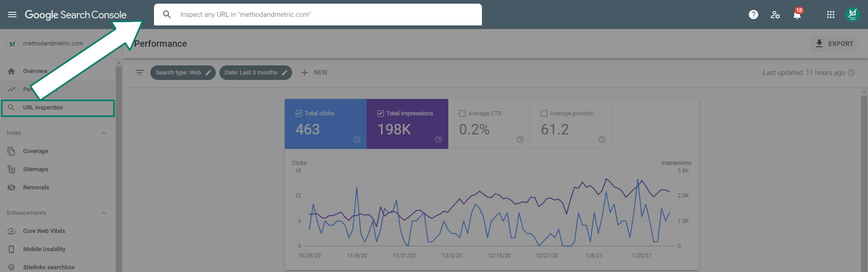Viewport: 868px width, 272px height.
Task: Collapse the Enhancements section
Action: click(103, 213)
